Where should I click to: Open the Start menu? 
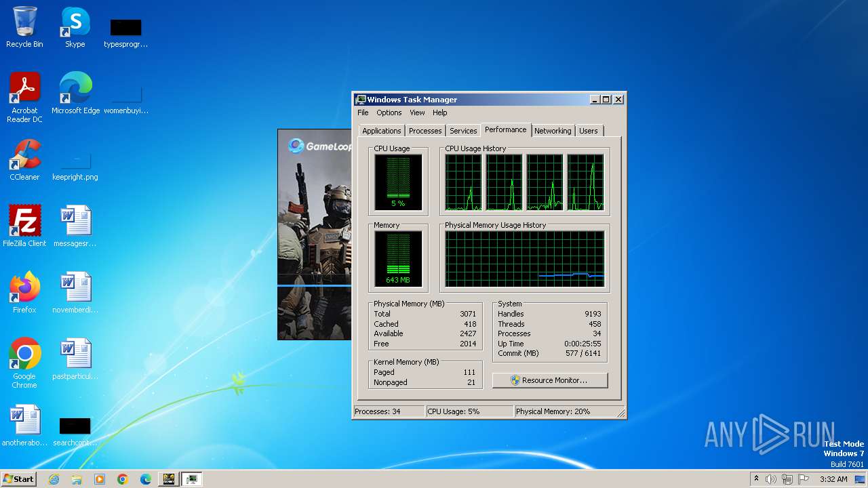[19, 479]
